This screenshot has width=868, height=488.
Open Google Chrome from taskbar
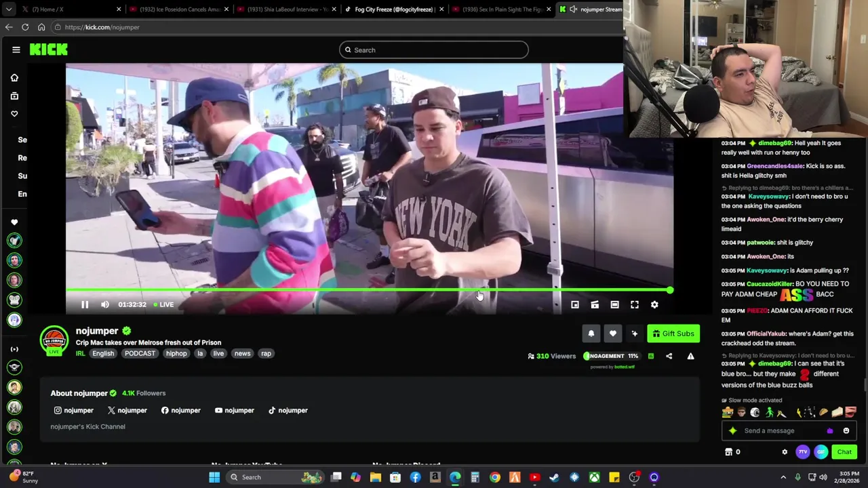(495, 477)
